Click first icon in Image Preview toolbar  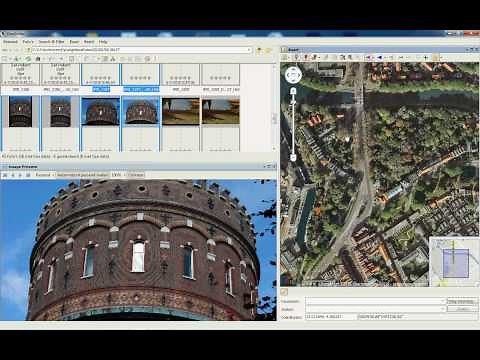(5, 175)
